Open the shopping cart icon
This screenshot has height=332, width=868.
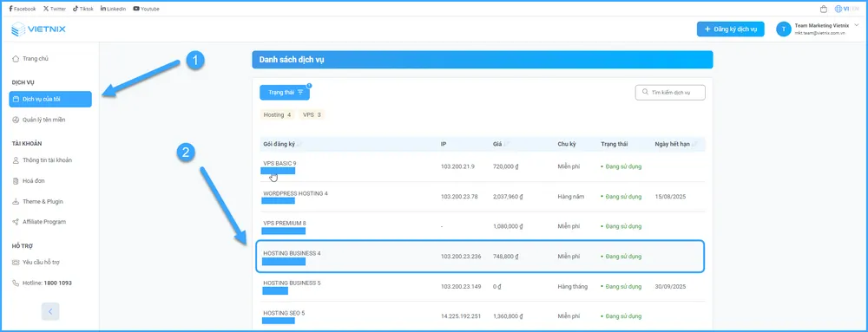pyautogui.click(x=824, y=9)
